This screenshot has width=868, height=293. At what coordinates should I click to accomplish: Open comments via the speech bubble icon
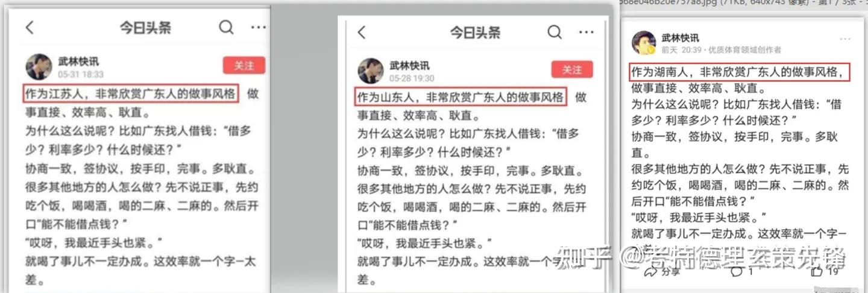click(x=736, y=273)
